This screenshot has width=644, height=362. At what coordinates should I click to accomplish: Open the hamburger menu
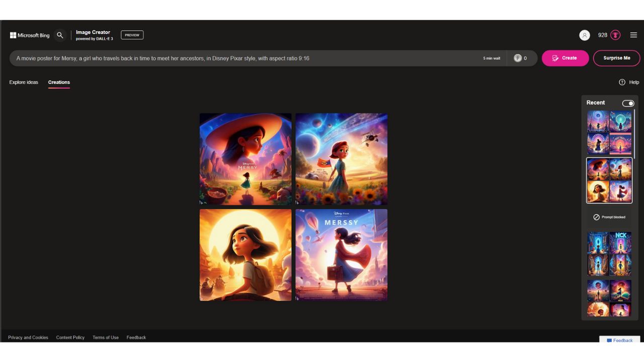(x=633, y=35)
